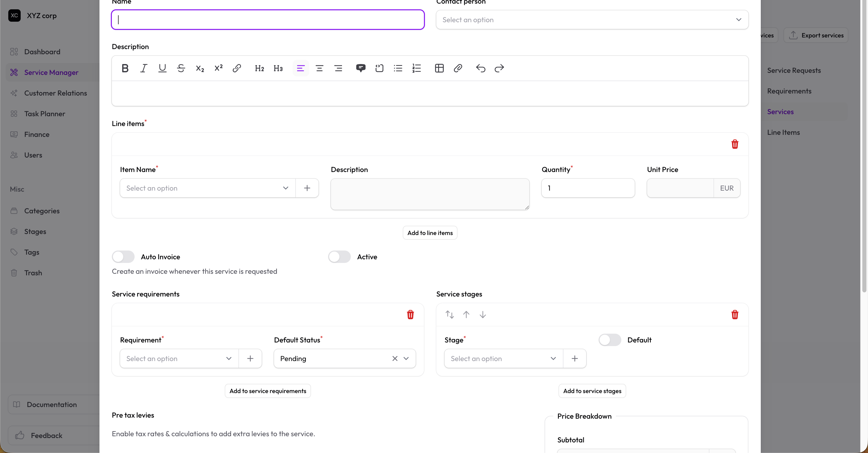
Task: Switch on the Active toggle
Action: pyautogui.click(x=339, y=257)
